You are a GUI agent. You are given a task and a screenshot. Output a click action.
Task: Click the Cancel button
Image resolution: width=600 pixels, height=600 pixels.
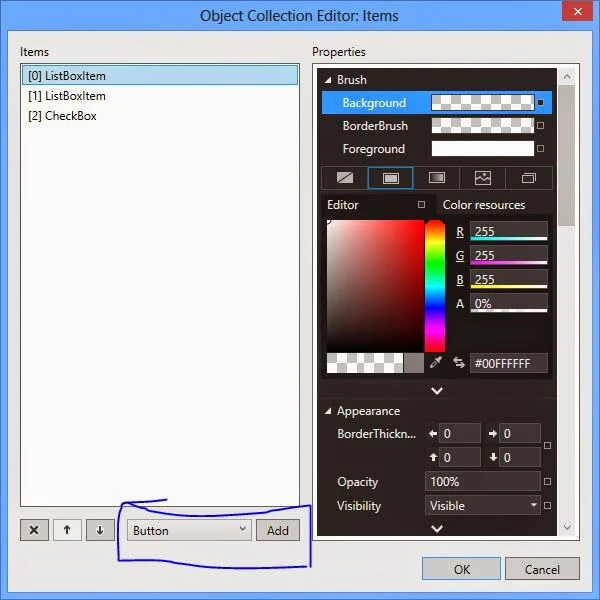pyautogui.click(x=542, y=569)
